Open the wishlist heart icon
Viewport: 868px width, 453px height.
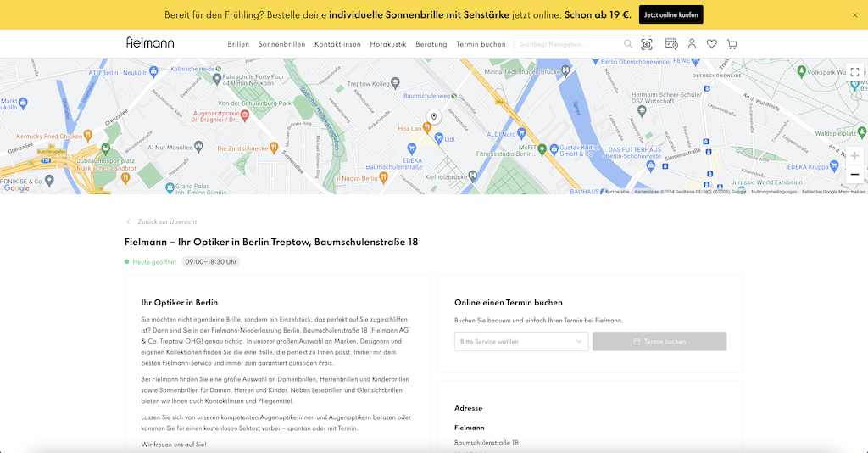[x=712, y=44]
